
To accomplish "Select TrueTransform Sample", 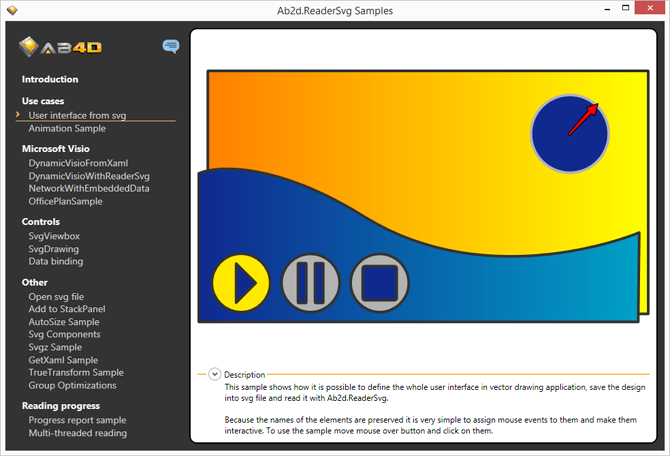I will (76, 372).
